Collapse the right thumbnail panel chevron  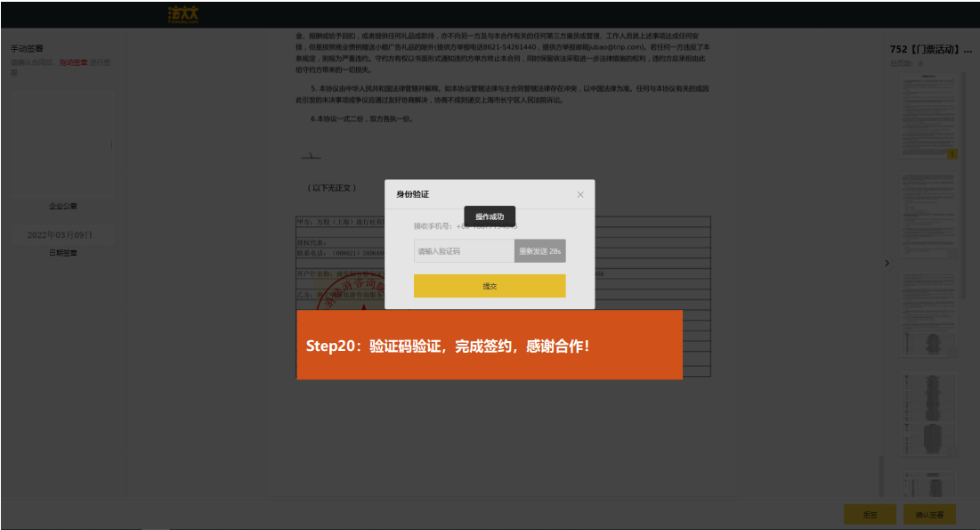pos(886,263)
